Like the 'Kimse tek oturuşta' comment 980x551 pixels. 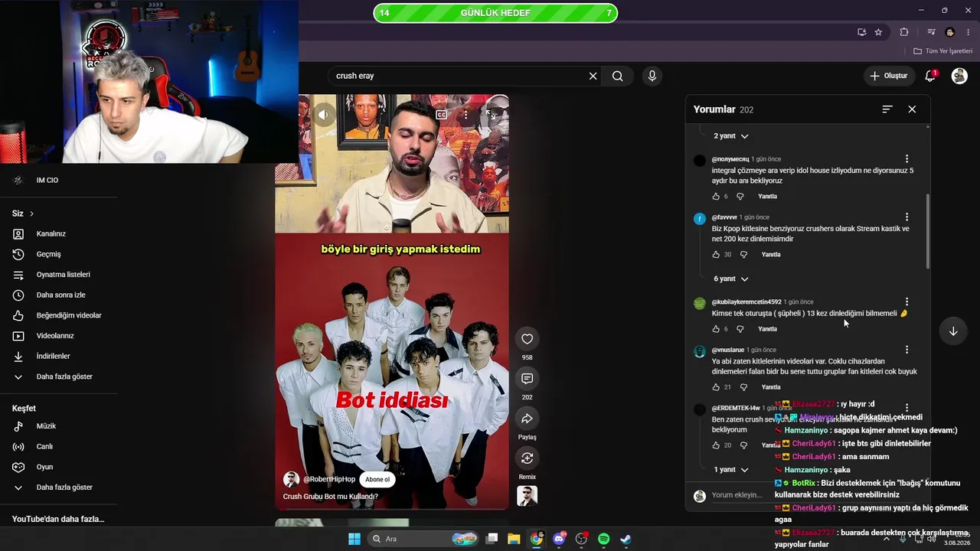[716, 329]
